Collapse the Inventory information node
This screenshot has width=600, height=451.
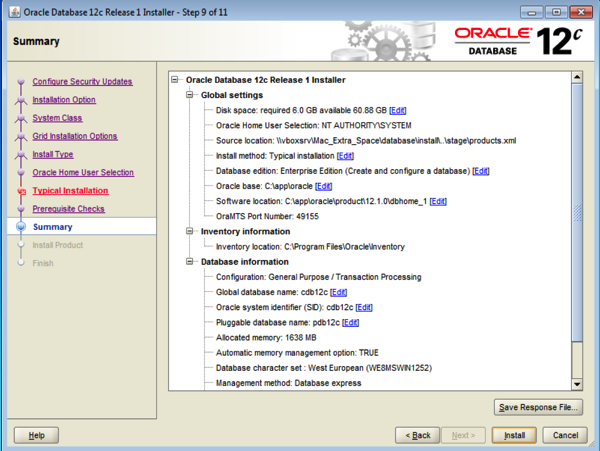(x=191, y=231)
